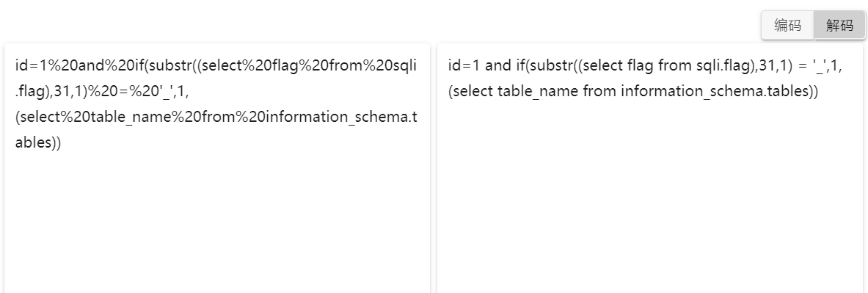Select the 解码 decode toggle button
The image size is (868, 293).
(839, 26)
